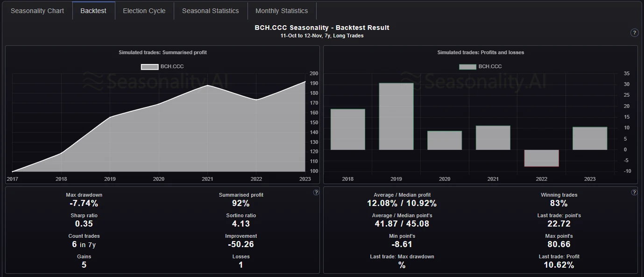
Task: Select the Backtest tab
Action: pyautogui.click(x=93, y=11)
